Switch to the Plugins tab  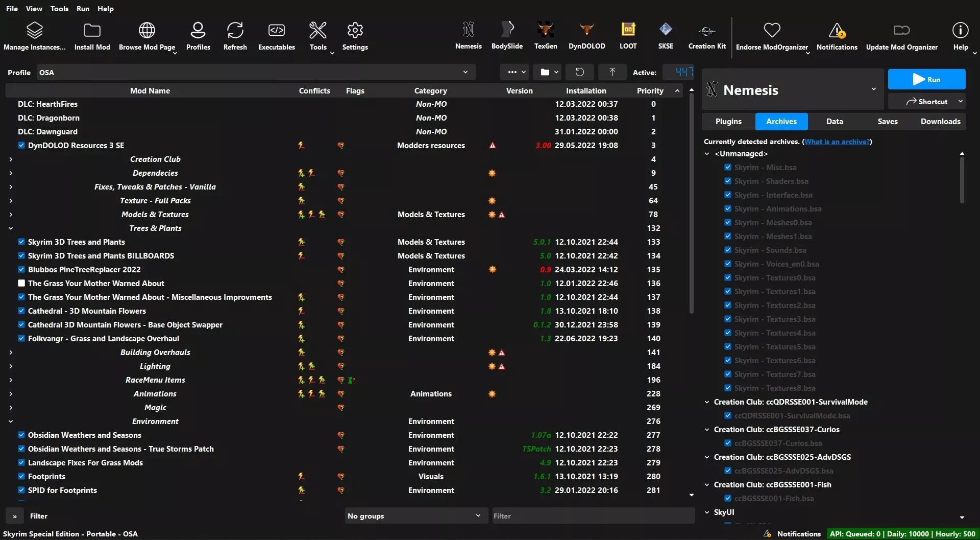point(728,121)
